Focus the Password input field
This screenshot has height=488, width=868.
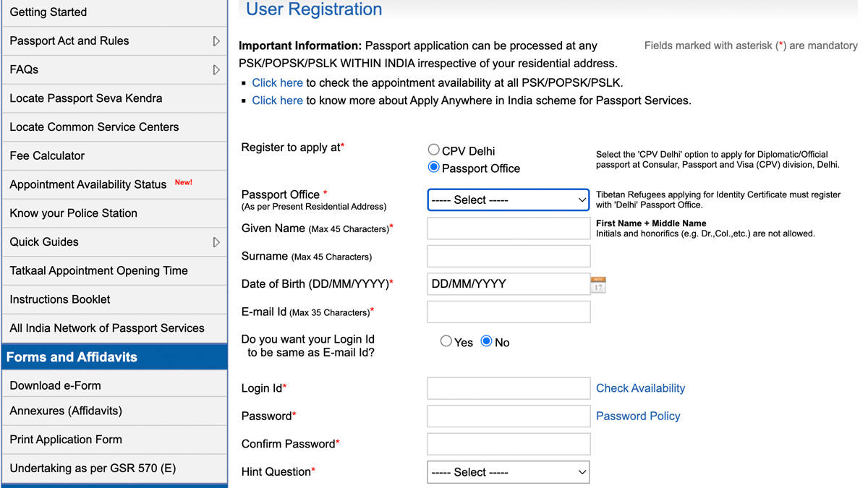[x=509, y=416]
